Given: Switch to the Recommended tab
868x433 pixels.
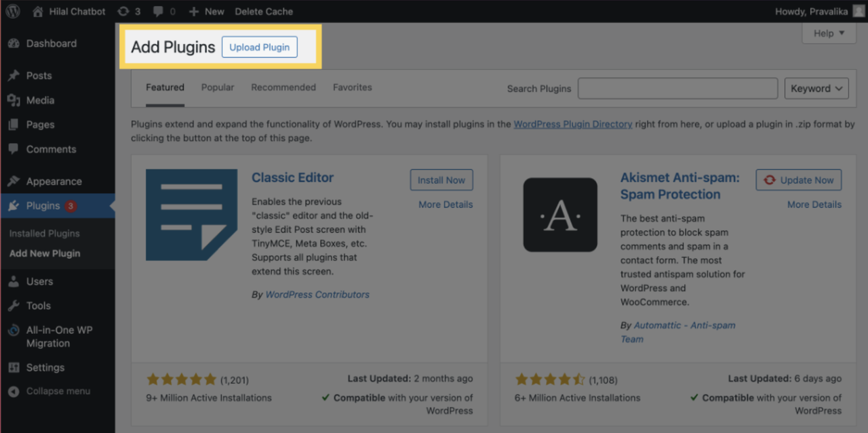Looking at the screenshot, I should [x=283, y=87].
